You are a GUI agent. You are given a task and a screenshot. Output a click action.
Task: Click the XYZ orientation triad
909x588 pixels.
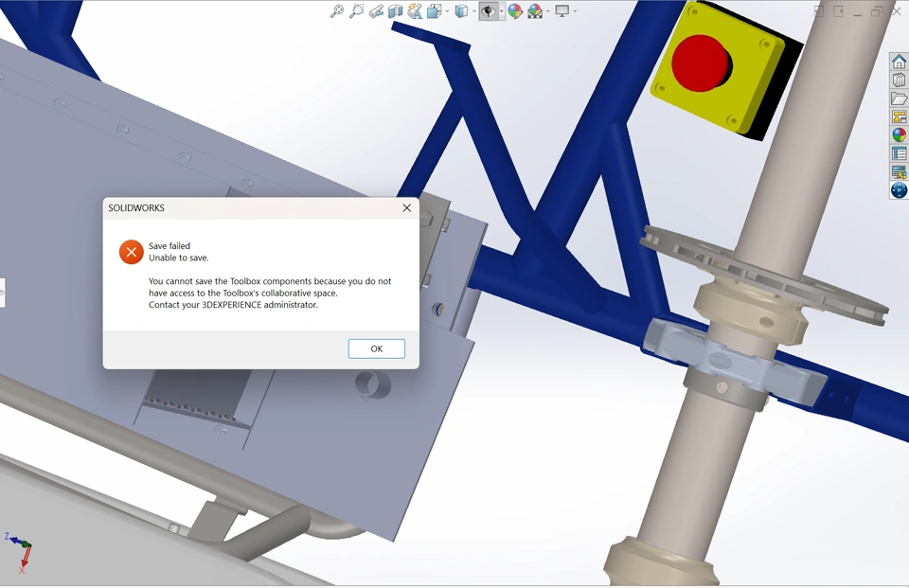point(20,552)
